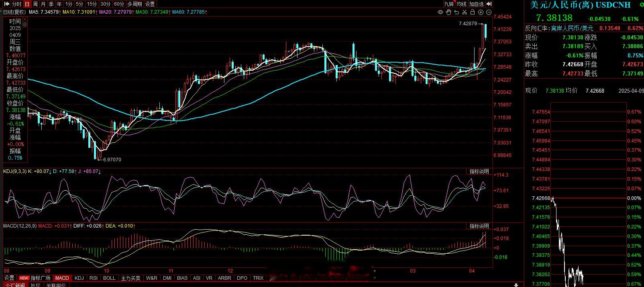Select ASI indicator tab
644x287 pixels.
[x=197, y=278]
